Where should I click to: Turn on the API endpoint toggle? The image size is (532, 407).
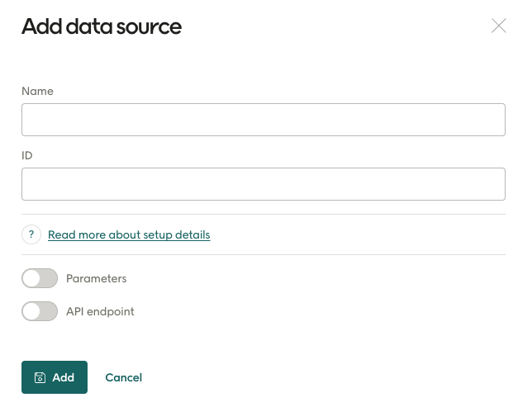pyautogui.click(x=40, y=311)
